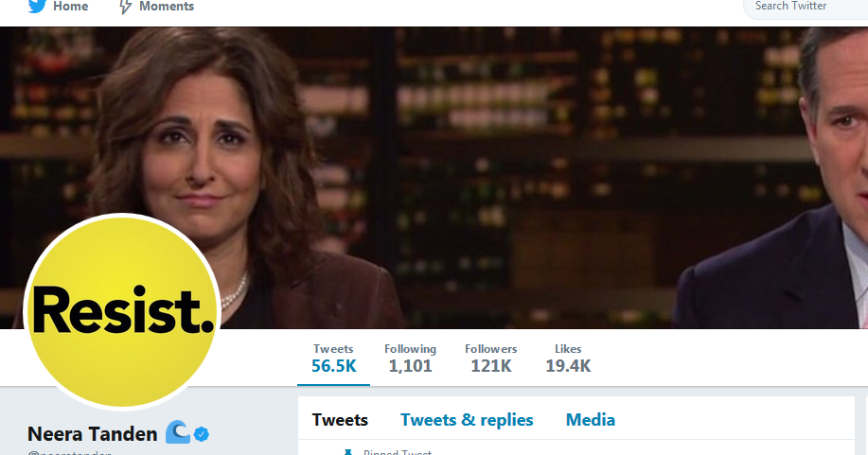Open the profile header banner photo
868x455 pixels.
tap(434, 178)
